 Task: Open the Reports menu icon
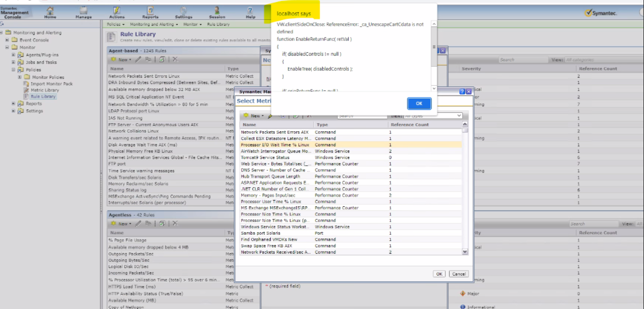(x=150, y=11)
